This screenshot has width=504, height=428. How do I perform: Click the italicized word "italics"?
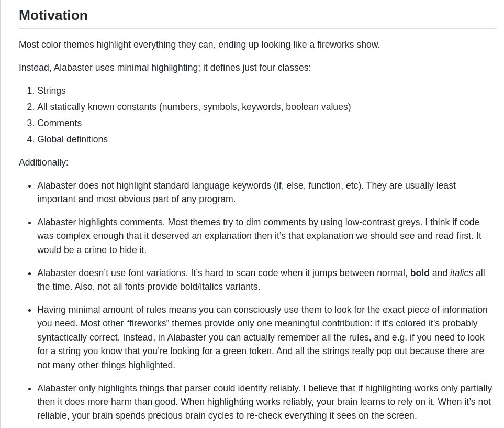coord(461,273)
